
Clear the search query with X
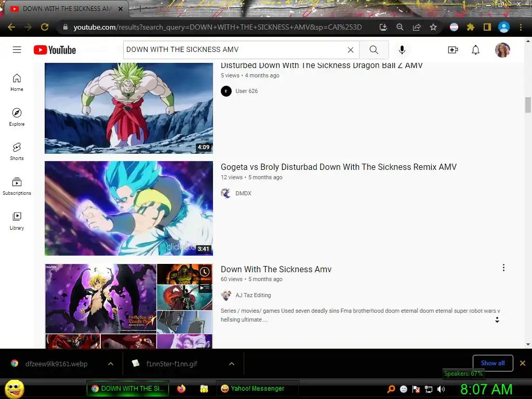[x=351, y=50]
